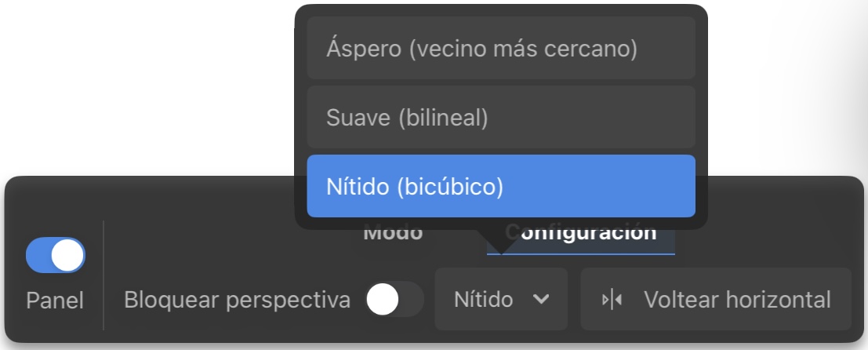Click the Panel text label
This screenshot has width=868, height=350.
55,301
